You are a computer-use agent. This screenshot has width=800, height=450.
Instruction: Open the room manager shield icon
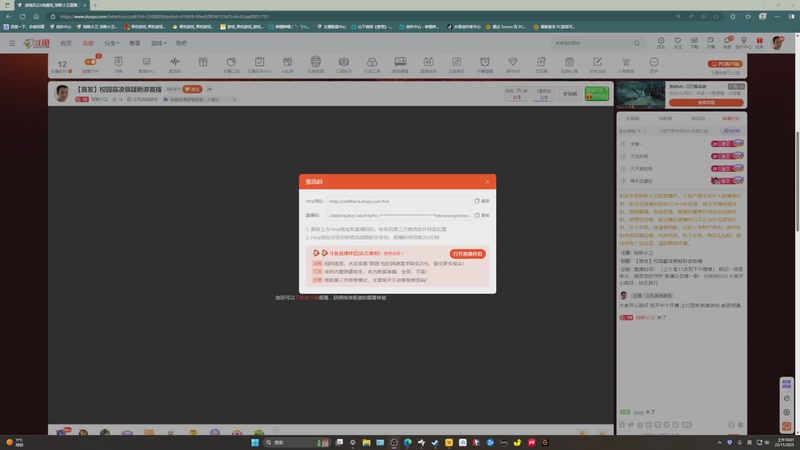click(118, 62)
